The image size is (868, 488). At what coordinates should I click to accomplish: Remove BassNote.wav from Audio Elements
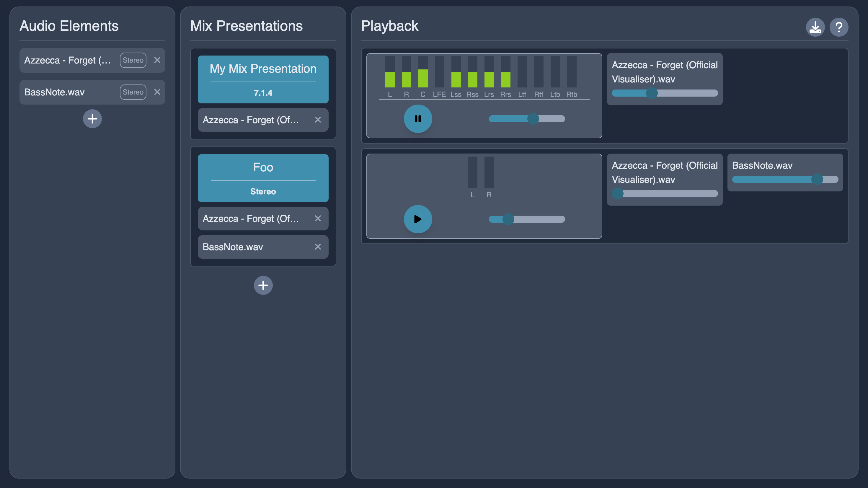[157, 92]
